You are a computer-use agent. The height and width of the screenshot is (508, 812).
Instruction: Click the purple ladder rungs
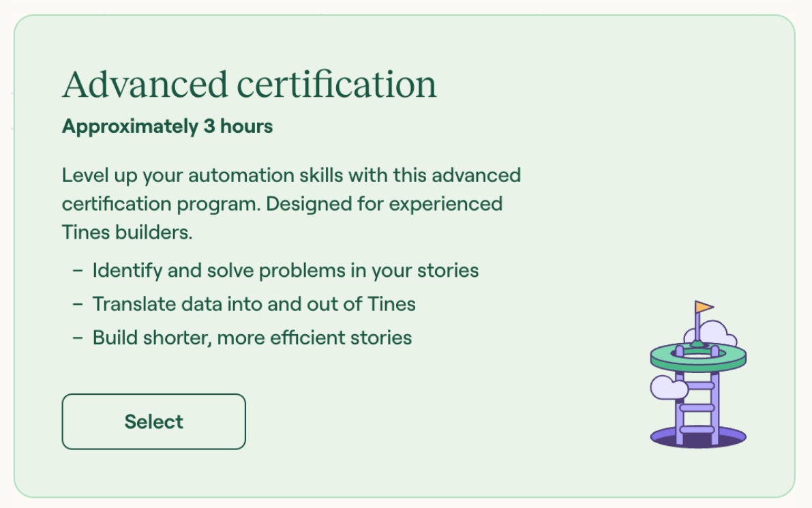coord(697,407)
